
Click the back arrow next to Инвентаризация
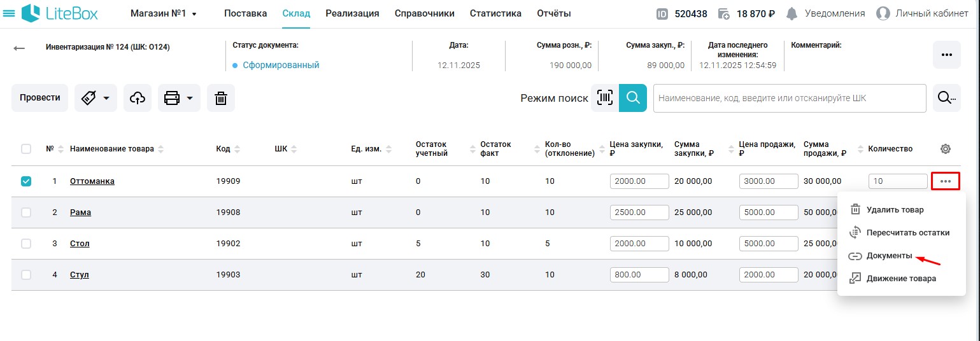pyautogui.click(x=20, y=48)
